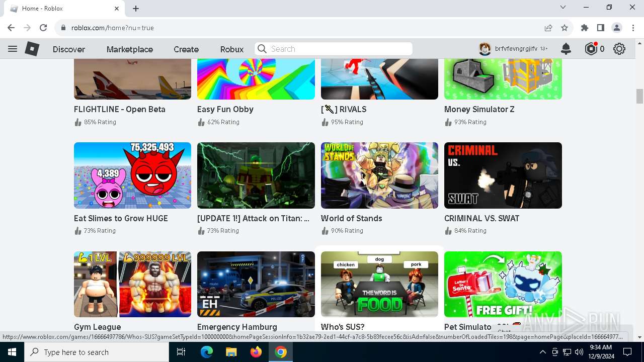This screenshot has width=644, height=362.
Task: Go to the Discover tab
Action: click(x=69, y=49)
